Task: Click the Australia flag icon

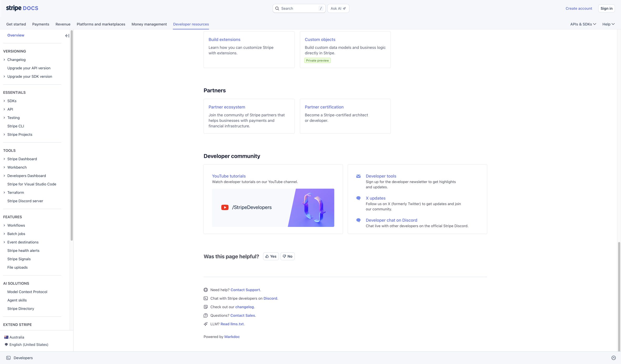Action: [6, 337]
